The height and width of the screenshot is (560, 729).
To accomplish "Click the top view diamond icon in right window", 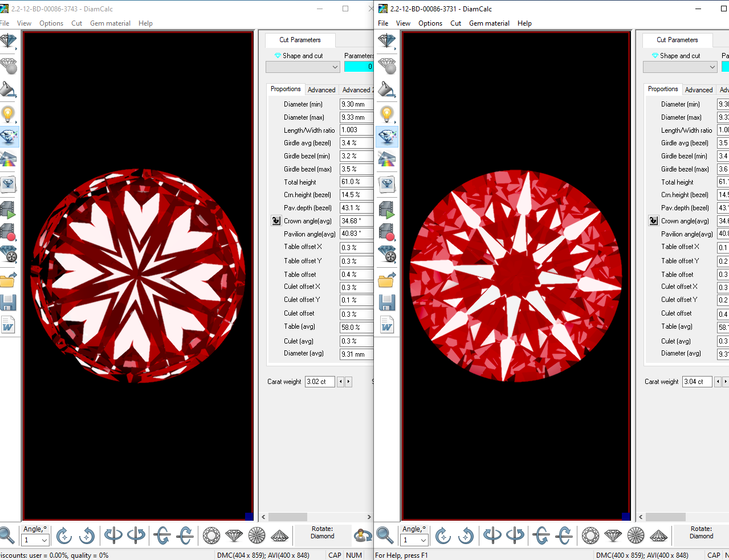I will [590, 536].
